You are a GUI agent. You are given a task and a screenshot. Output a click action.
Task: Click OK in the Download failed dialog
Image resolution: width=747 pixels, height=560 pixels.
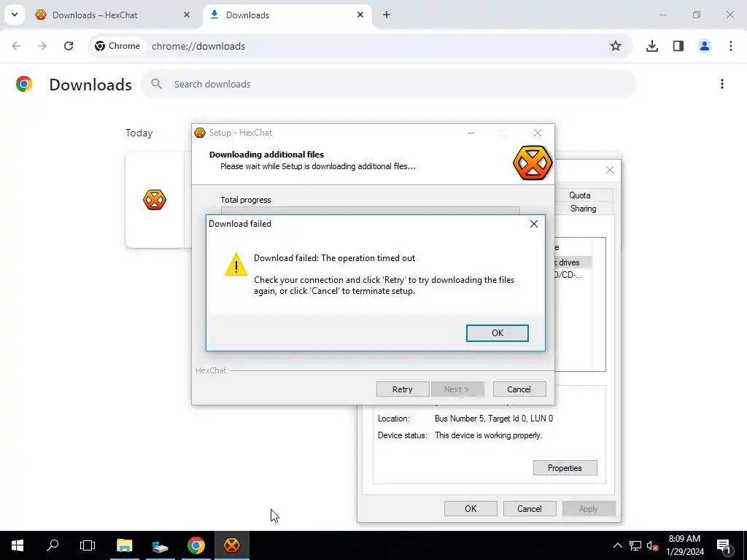pos(497,332)
